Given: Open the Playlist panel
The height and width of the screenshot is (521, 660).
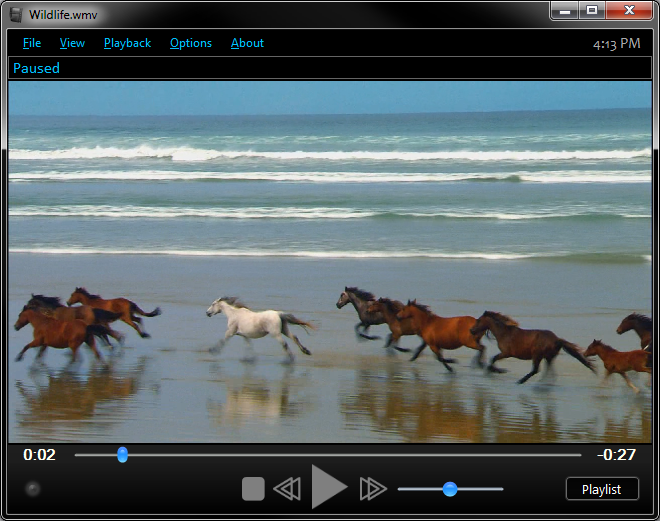Looking at the screenshot, I should 601,489.
